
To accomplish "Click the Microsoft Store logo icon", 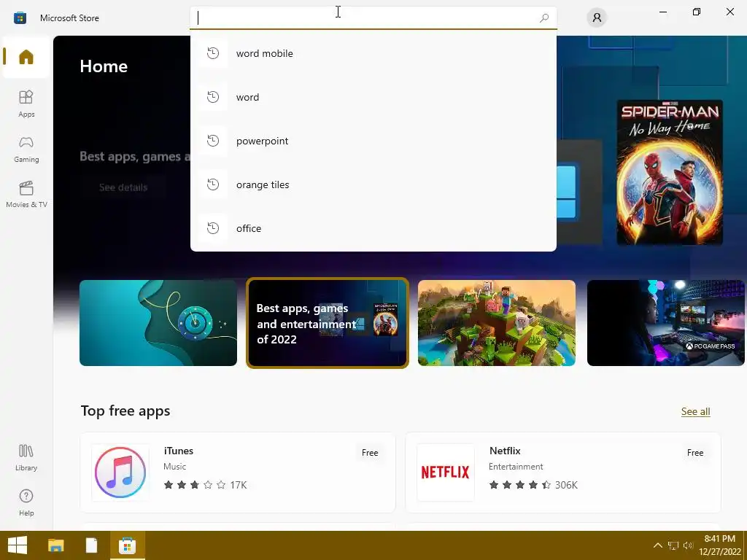I will pyautogui.click(x=20, y=18).
